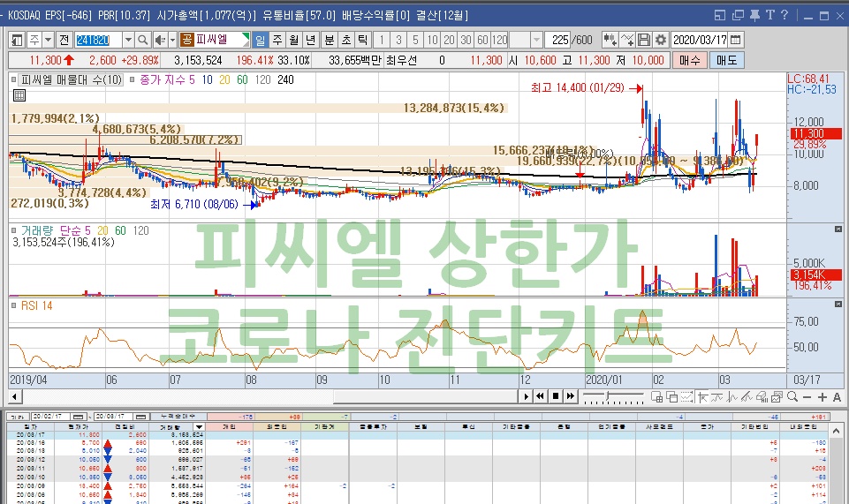Click the 전 button in toolbar
This screenshot has height=504, width=849.
tap(64, 40)
